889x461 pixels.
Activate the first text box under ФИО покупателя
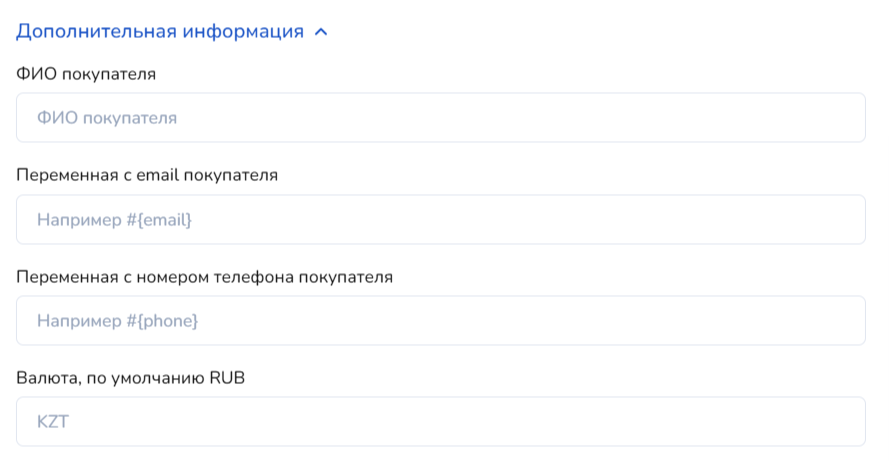pyautogui.click(x=440, y=118)
